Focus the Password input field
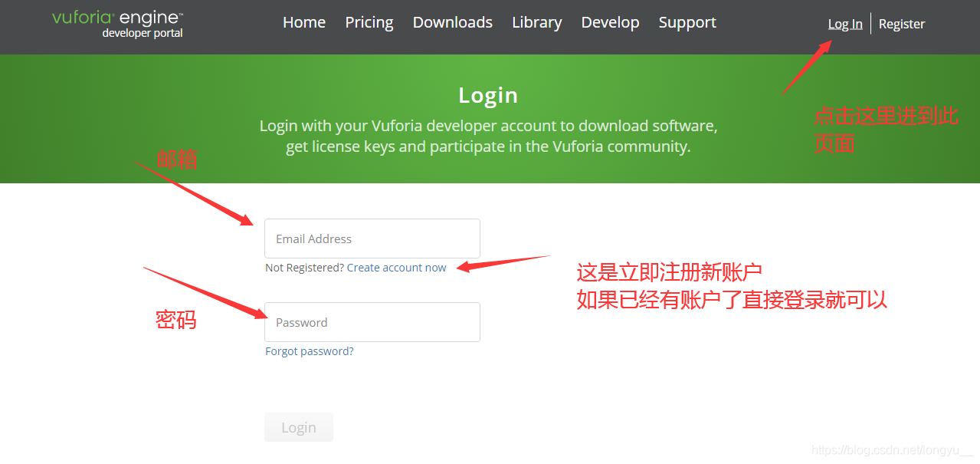 (372, 322)
